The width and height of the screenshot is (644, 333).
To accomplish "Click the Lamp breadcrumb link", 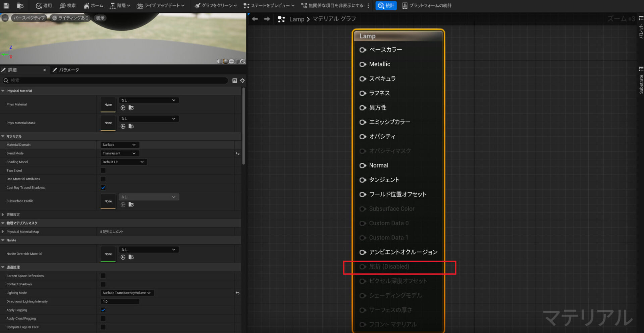I will point(297,19).
